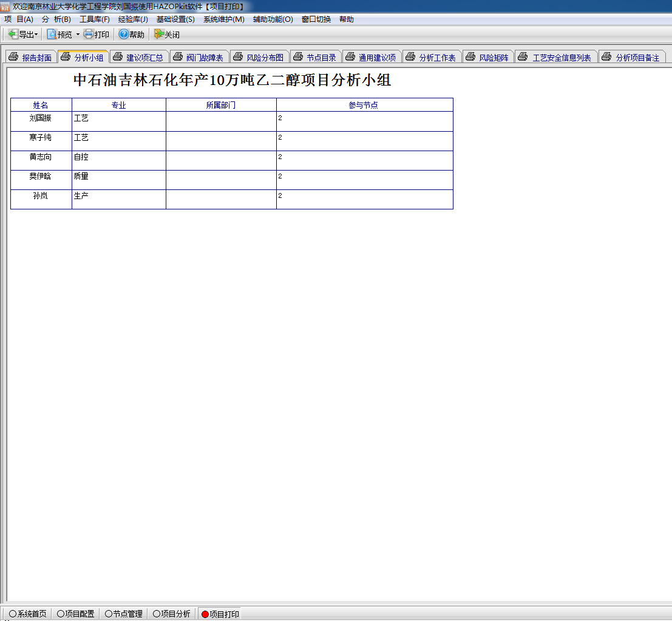Select the 节点管理 radio button
The height and width of the screenshot is (621, 672).
pyautogui.click(x=109, y=614)
